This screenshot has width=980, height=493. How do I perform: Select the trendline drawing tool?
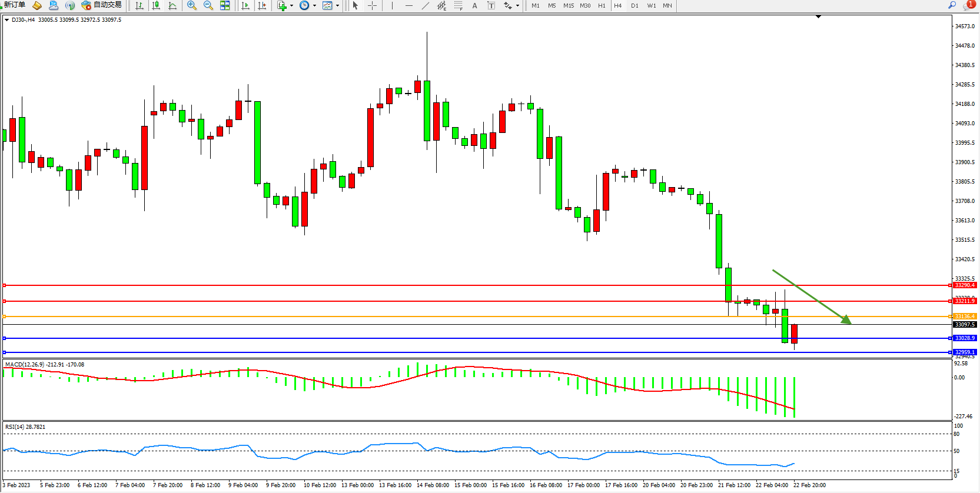426,5
